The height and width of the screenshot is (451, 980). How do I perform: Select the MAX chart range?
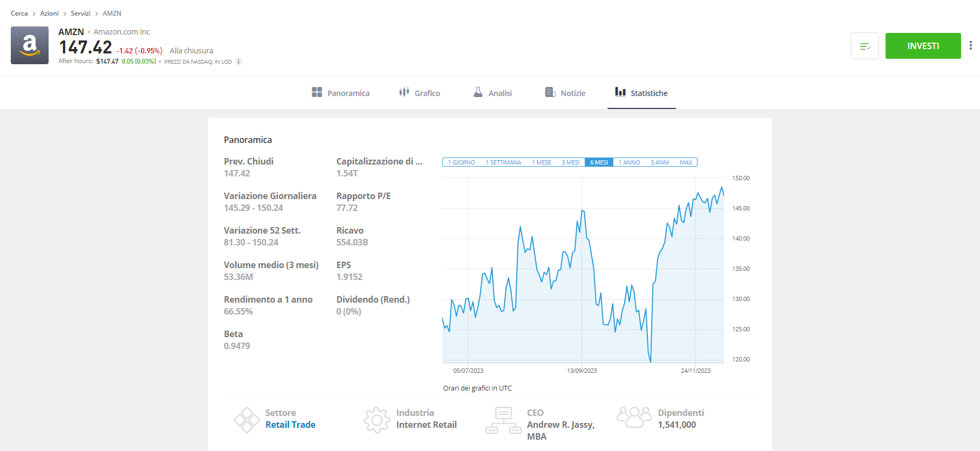[686, 162]
